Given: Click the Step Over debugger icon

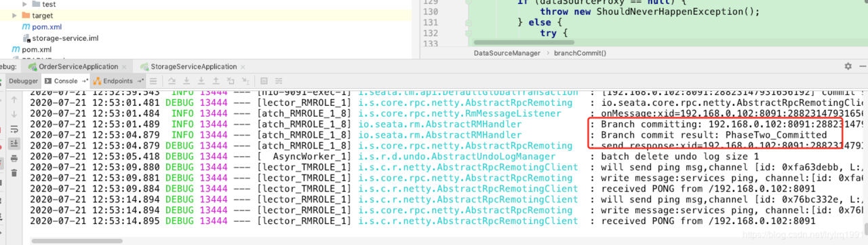Looking at the screenshot, I should pyautogui.click(x=172, y=81).
